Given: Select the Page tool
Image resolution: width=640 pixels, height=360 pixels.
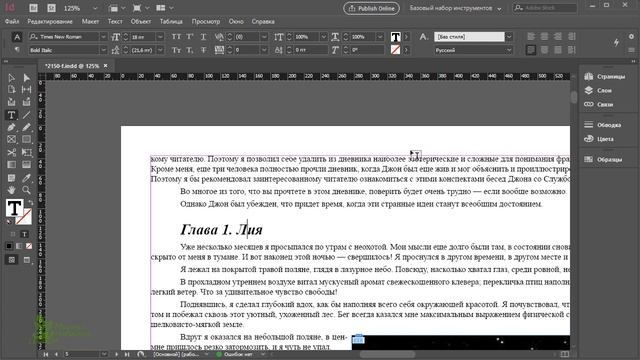Looking at the screenshot, I should pos(11,89).
